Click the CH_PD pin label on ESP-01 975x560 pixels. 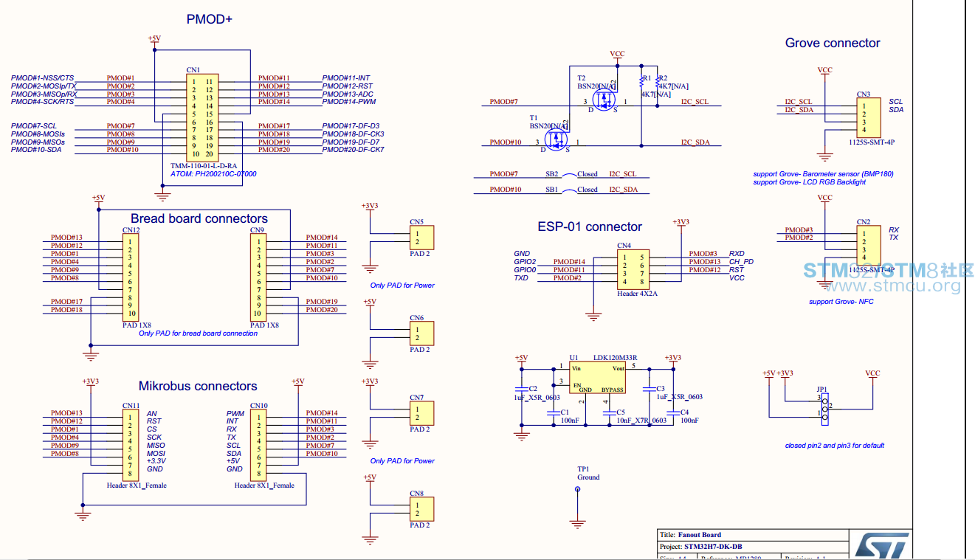point(741,262)
